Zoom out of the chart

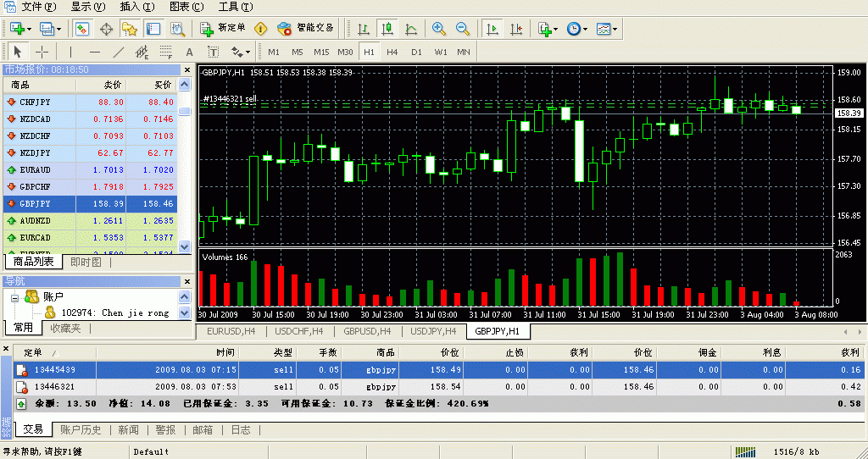coord(463,29)
